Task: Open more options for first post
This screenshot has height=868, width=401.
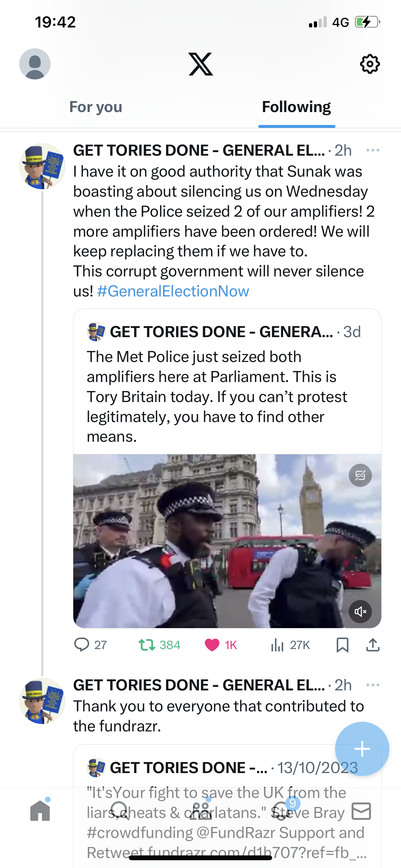Action: [x=373, y=150]
